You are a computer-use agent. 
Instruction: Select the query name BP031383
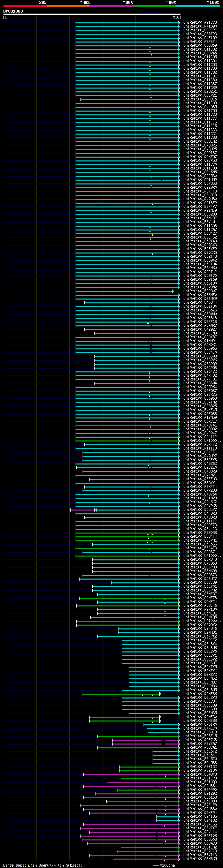click(x=13, y=11)
